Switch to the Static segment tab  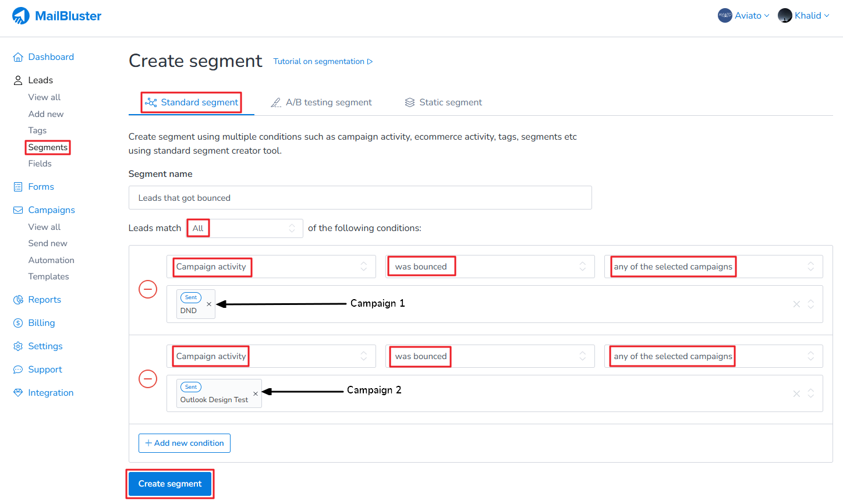[444, 102]
